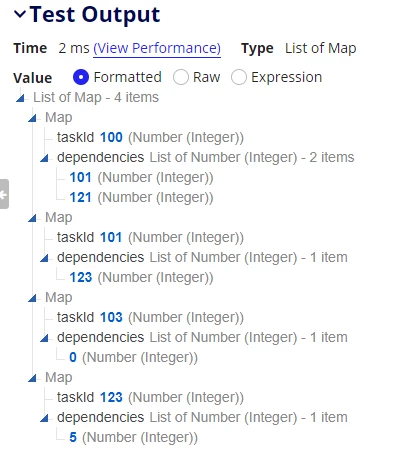Select the Formatted radio button
This screenshot has height=460, width=415.
coord(81,77)
